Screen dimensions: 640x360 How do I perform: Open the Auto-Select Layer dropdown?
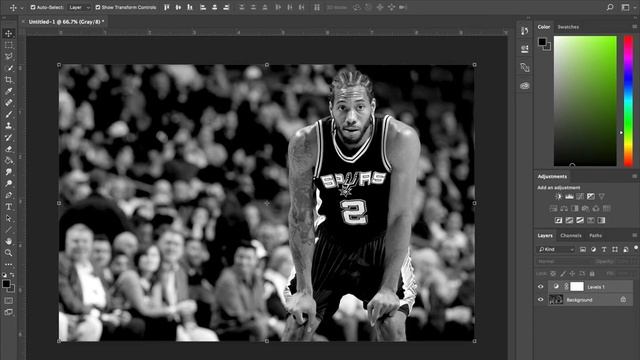79,7
